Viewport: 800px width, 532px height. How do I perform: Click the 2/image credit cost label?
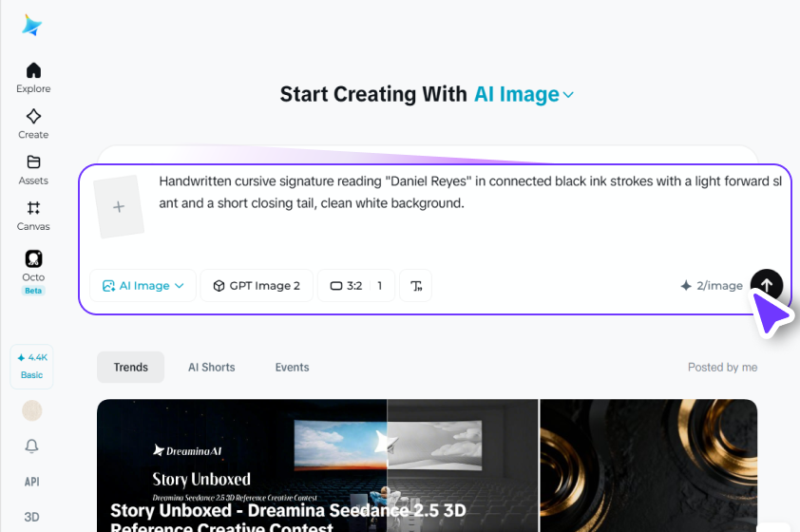pyautogui.click(x=712, y=286)
